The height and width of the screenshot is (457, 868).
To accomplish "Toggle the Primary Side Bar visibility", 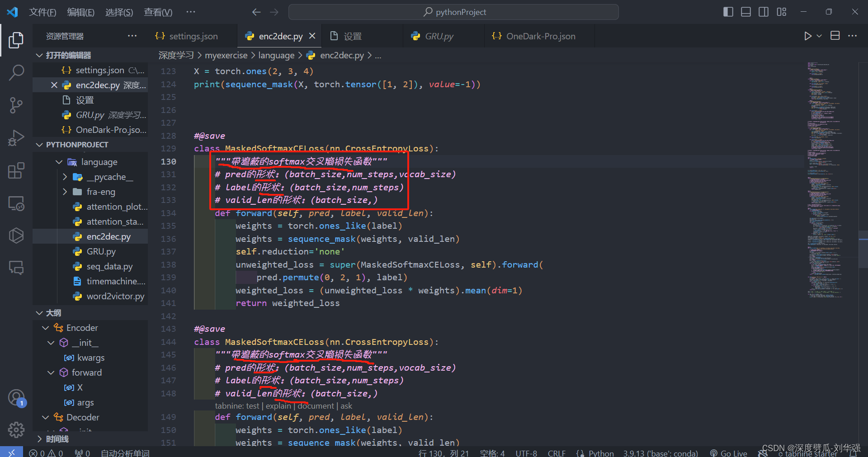I will pyautogui.click(x=728, y=12).
